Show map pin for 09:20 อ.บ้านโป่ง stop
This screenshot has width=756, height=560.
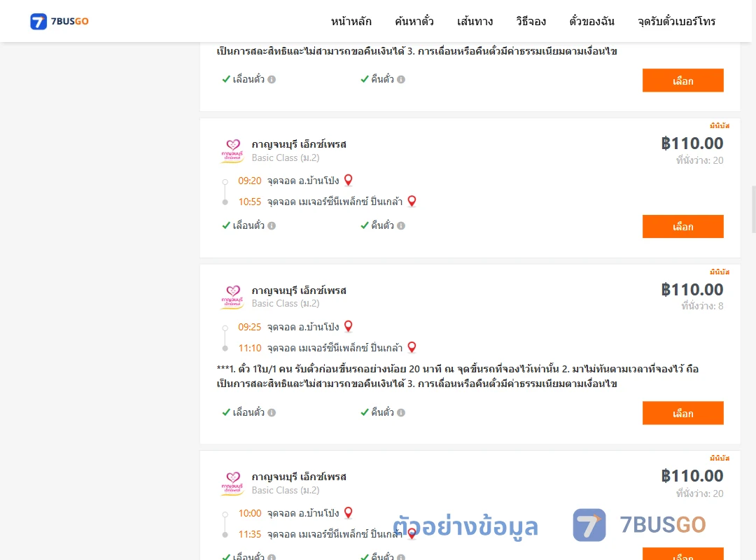(348, 181)
